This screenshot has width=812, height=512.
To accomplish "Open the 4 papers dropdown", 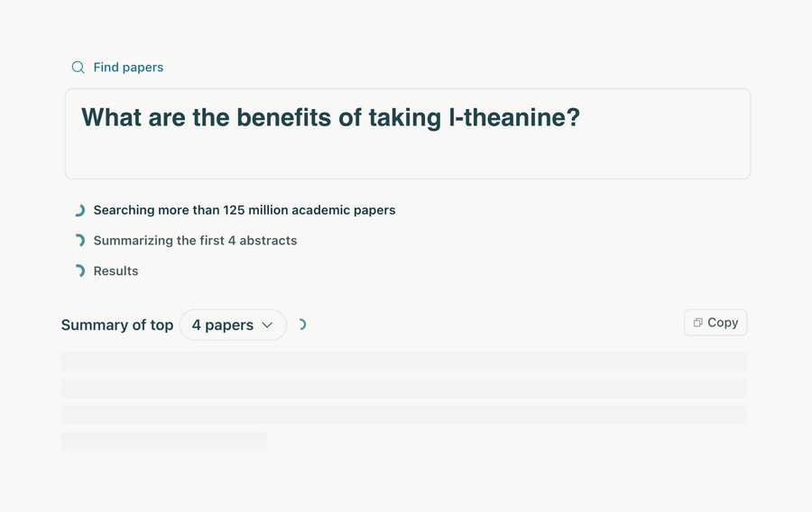I will pyautogui.click(x=223, y=325).
